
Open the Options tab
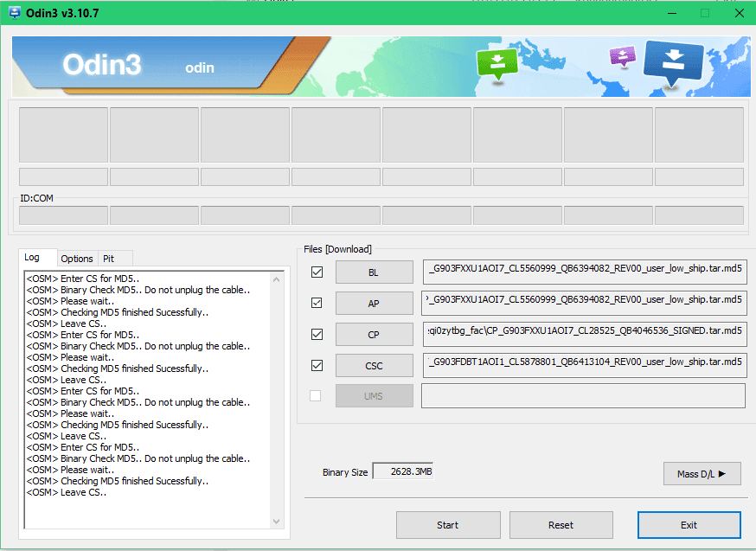tap(77, 259)
